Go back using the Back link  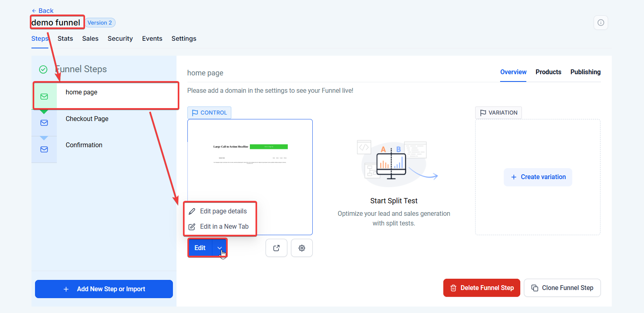coord(43,10)
